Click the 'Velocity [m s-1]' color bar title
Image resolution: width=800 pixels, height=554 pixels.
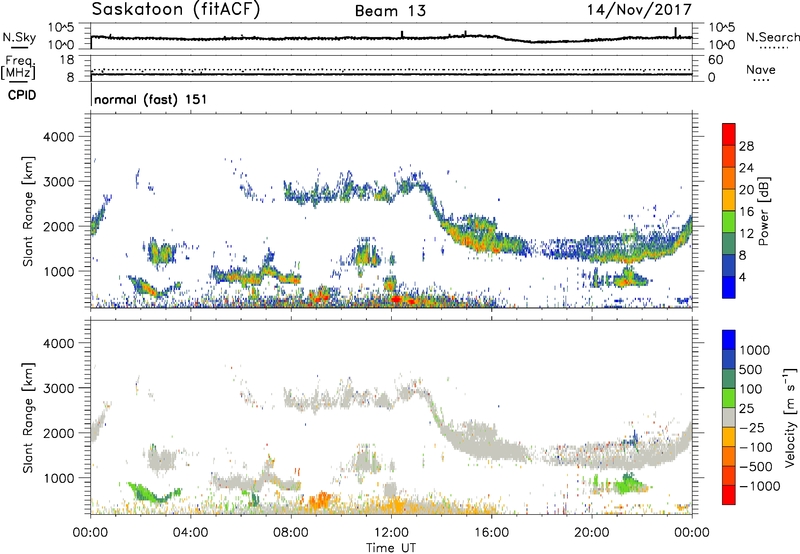[x=790, y=417]
